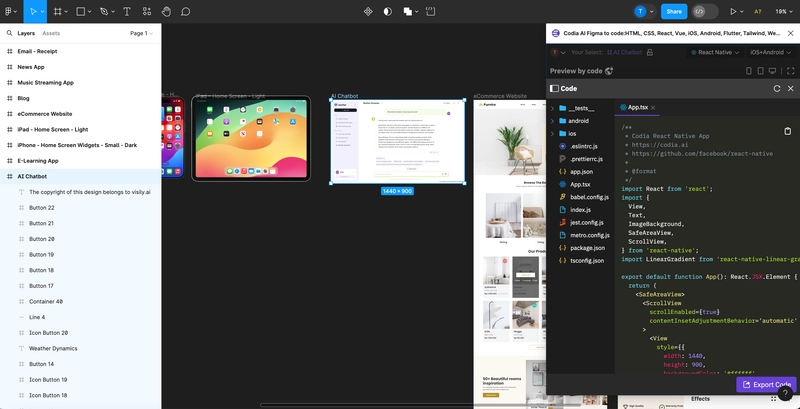Select the Text tool in the toolbar
Screen dimensions: 800x409
(126, 11)
